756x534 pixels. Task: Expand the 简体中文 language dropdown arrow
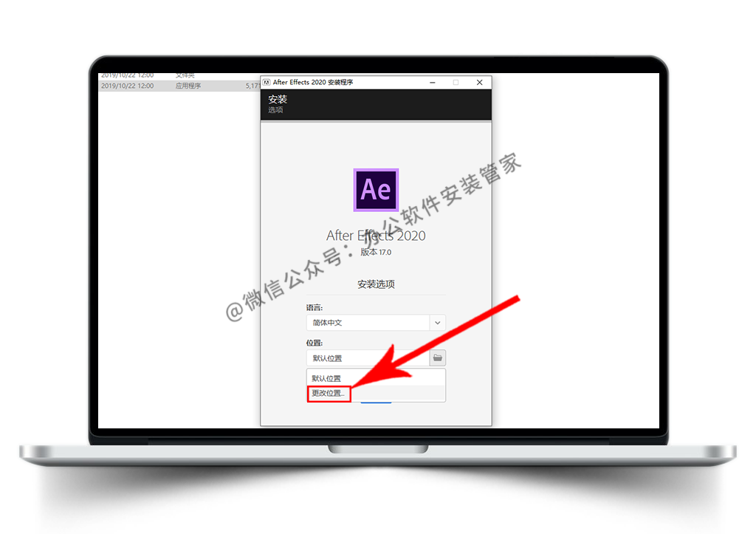pos(437,323)
